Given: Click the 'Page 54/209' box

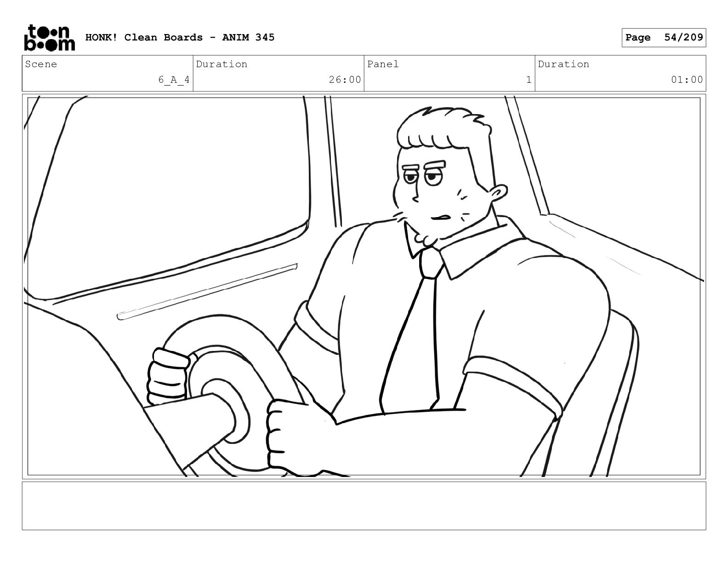Looking at the screenshot, I should click(664, 37).
